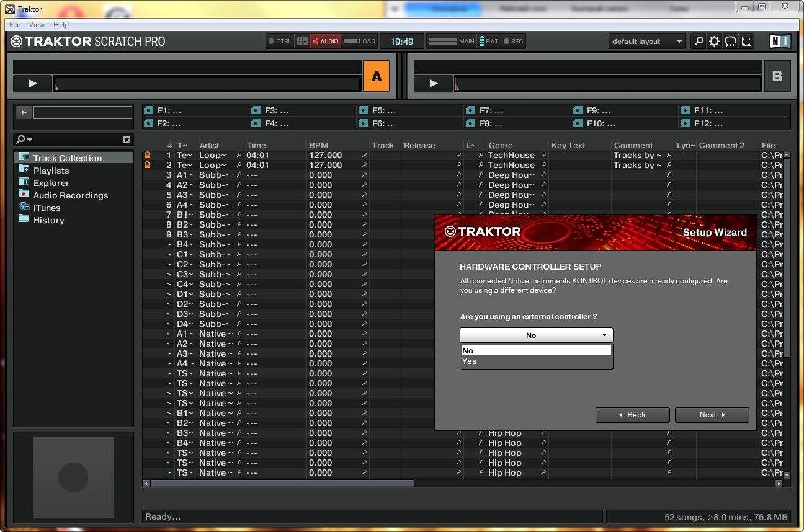Click the Native Instruments NI logo
The height and width of the screenshot is (532, 804).
780,42
